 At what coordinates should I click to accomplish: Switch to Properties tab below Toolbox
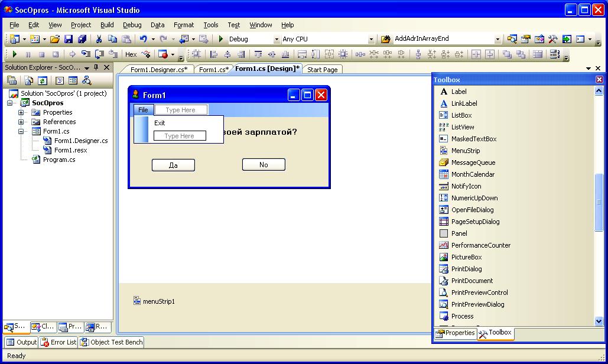point(455,333)
